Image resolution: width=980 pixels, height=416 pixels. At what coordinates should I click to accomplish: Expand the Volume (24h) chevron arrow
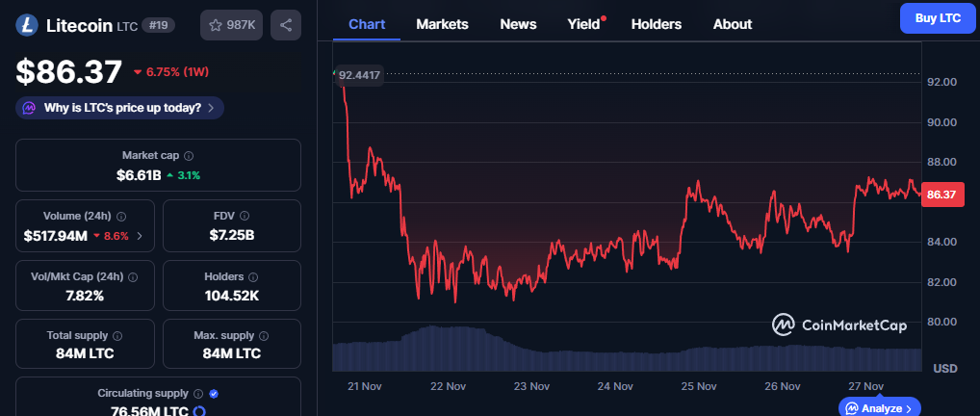tap(140, 236)
